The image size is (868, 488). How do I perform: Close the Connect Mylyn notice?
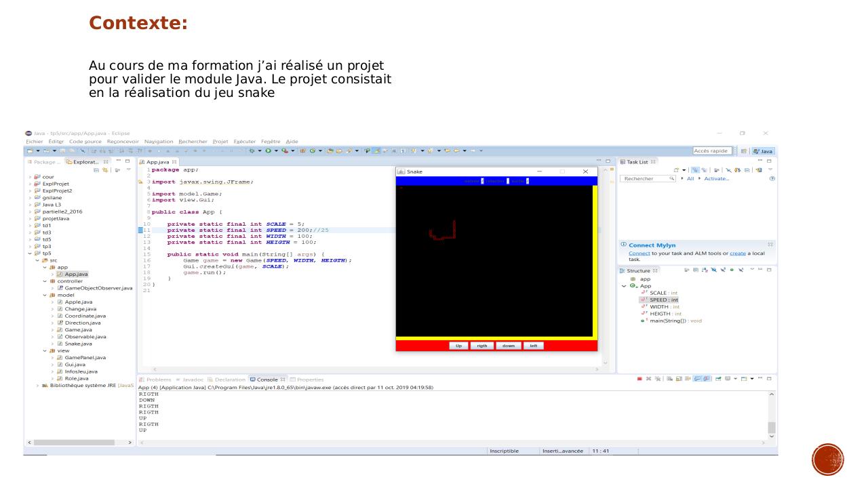(x=770, y=245)
